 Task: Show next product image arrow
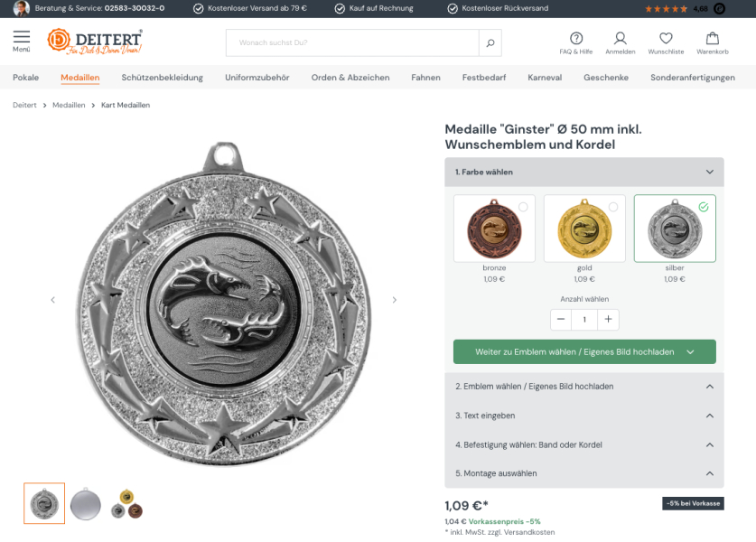coord(395,300)
